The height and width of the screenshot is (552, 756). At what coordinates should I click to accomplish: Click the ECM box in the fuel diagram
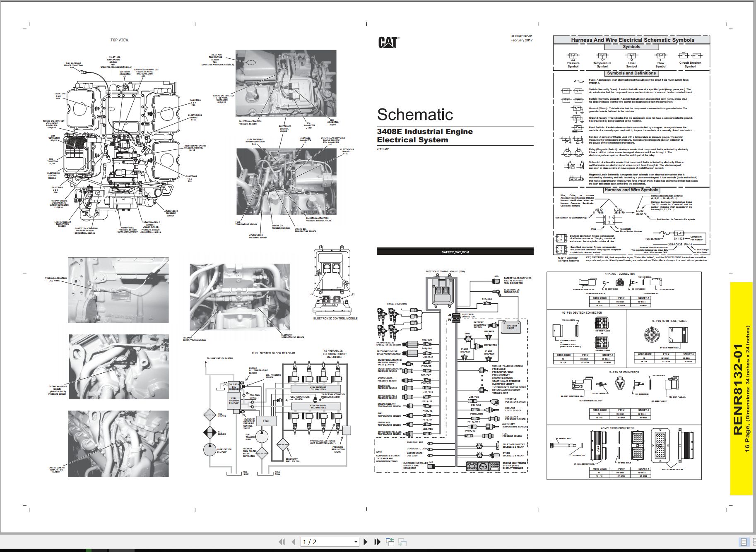tap(266, 421)
